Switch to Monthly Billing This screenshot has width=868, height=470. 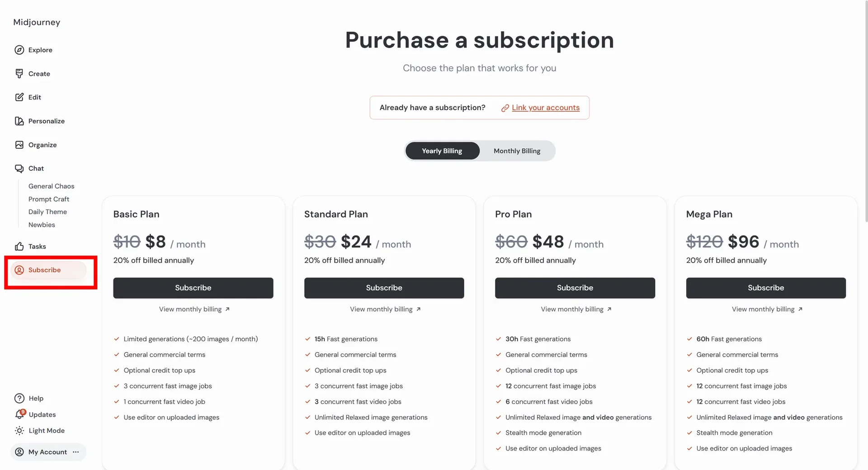click(517, 151)
